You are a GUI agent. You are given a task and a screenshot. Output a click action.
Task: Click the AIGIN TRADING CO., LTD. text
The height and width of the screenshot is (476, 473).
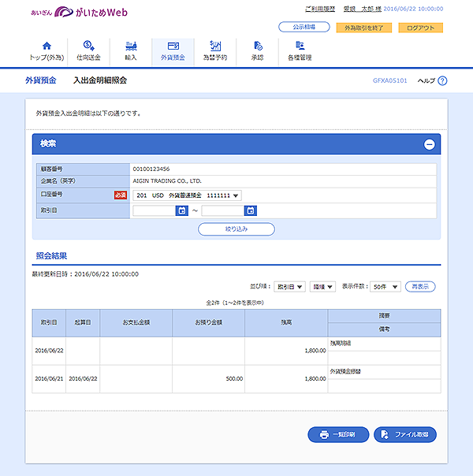(167, 181)
